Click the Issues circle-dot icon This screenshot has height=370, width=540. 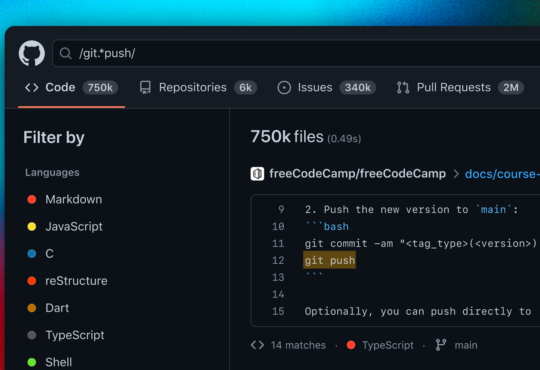pos(284,88)
